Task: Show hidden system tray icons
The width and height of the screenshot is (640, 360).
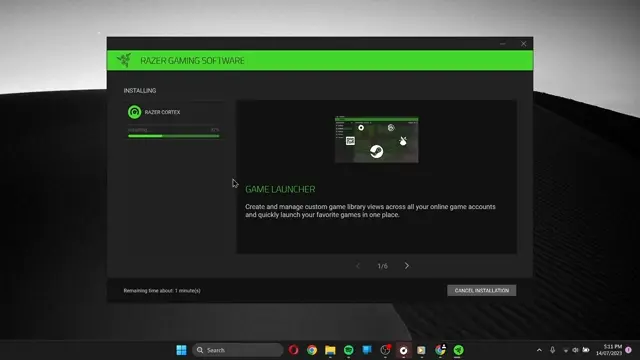Action: coord(539,350)
